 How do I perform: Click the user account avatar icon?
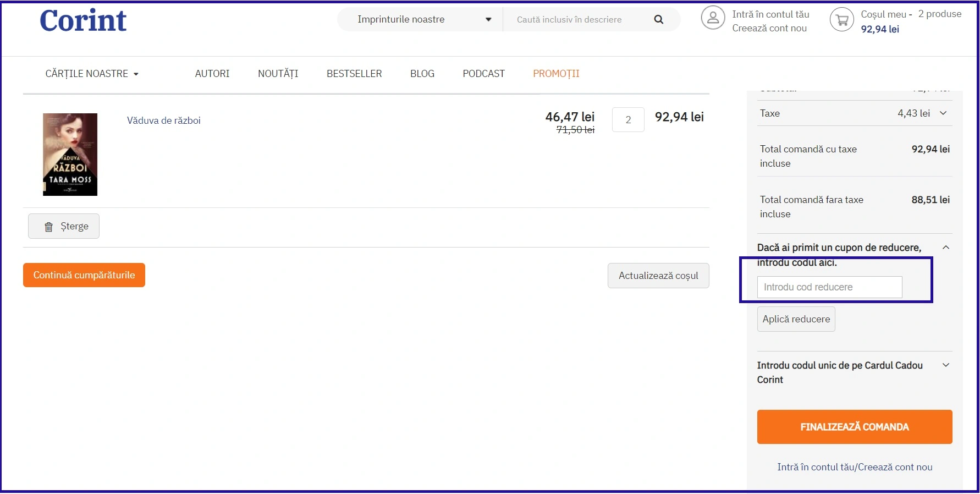click(x=713, y=18)
